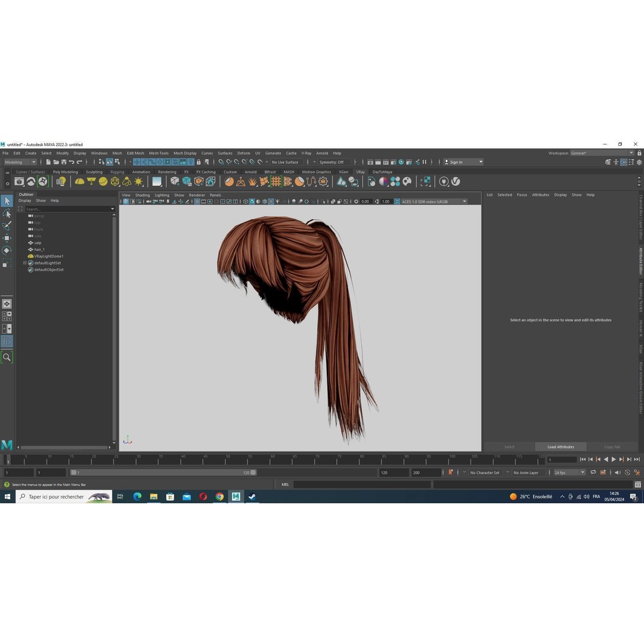Go to start of playback range

click(583, 460)
